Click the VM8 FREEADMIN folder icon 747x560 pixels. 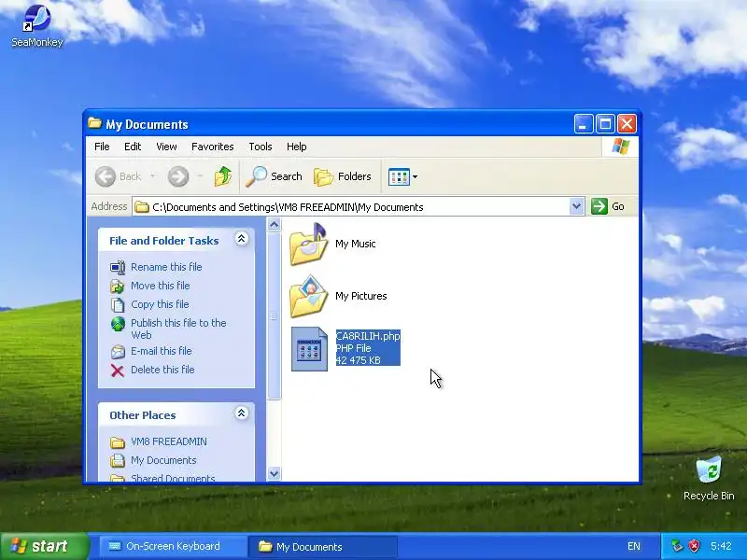tap(118, 442)
